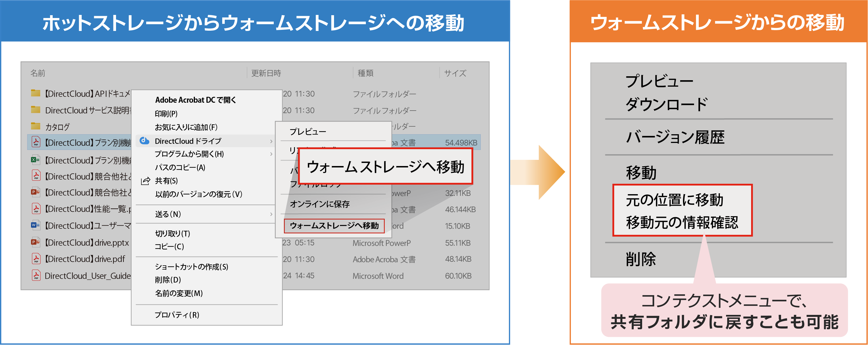This screenshot has width=868, height=345.
Task: Select the カタログ folder name
Action: pos(57,127)
